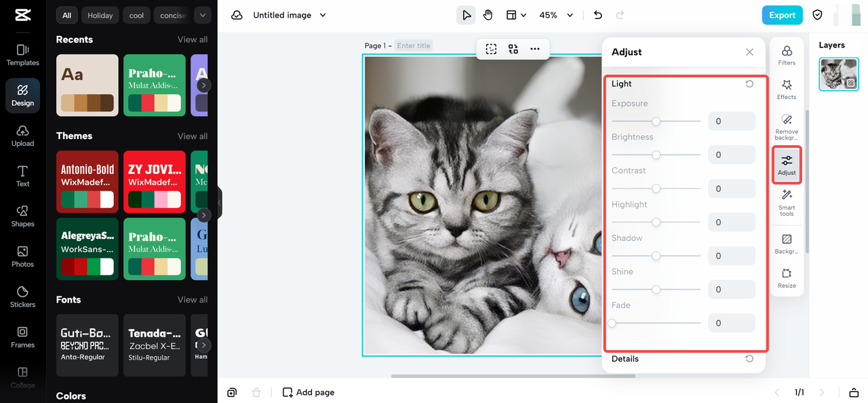Click the swap icon in floating toolbar
Screen dimensions: 868x403
pos(513,49)
